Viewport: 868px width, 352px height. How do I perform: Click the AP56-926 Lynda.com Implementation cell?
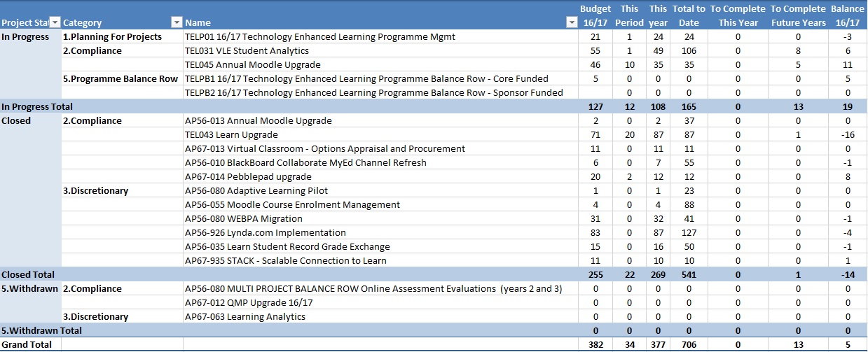coord(265,232)
